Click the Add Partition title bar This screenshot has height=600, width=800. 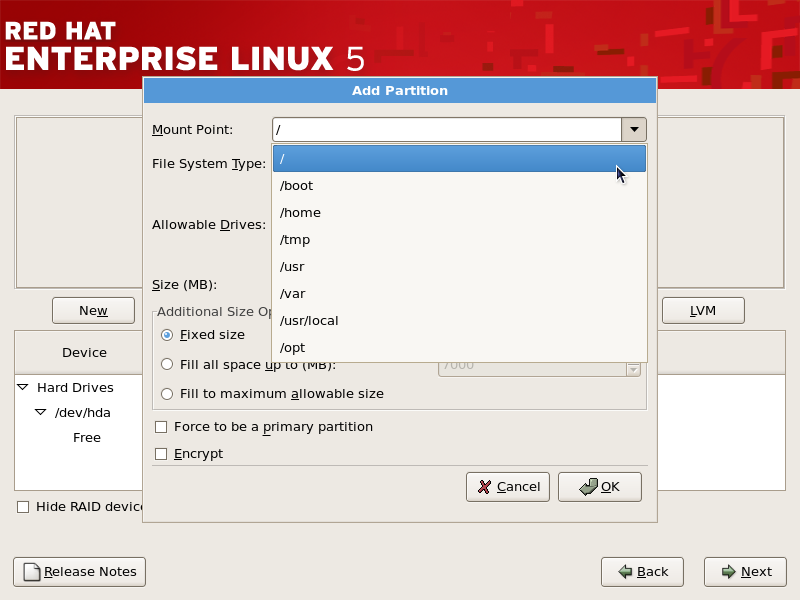pos(400,91)
